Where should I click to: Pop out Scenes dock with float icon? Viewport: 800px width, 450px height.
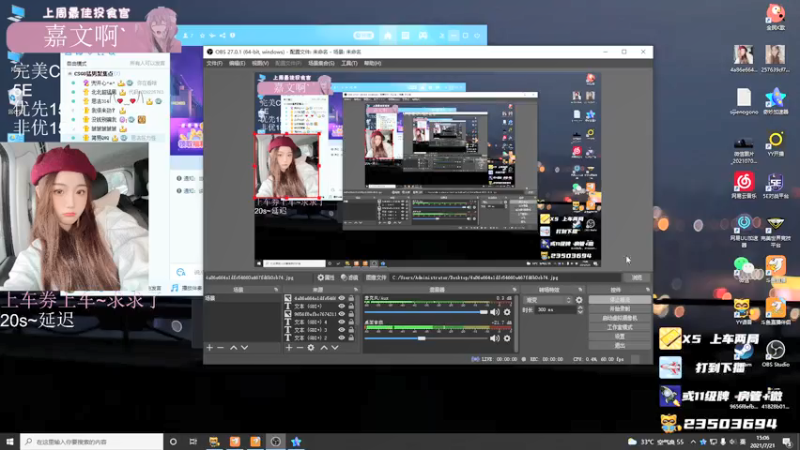[x=276, y=289]
